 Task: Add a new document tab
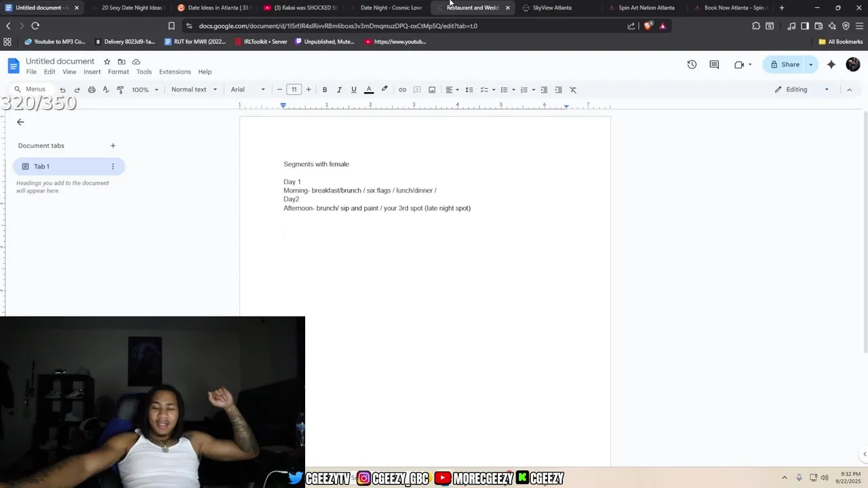click(x=113, y=146)
